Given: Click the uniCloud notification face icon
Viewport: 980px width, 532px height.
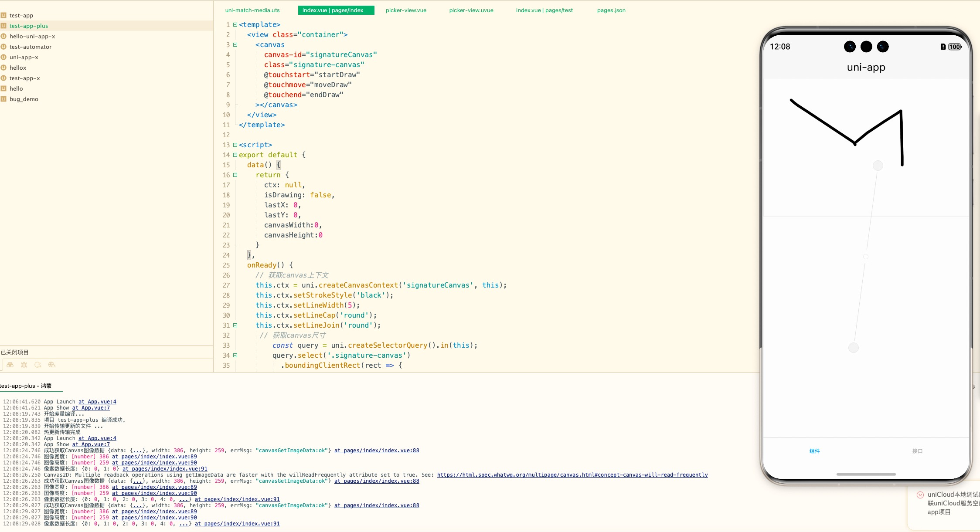Looking at the screenshot, I should [920, 495].
